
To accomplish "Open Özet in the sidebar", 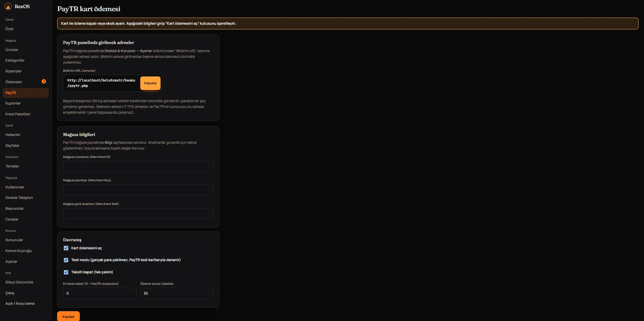I will [26, 29].
